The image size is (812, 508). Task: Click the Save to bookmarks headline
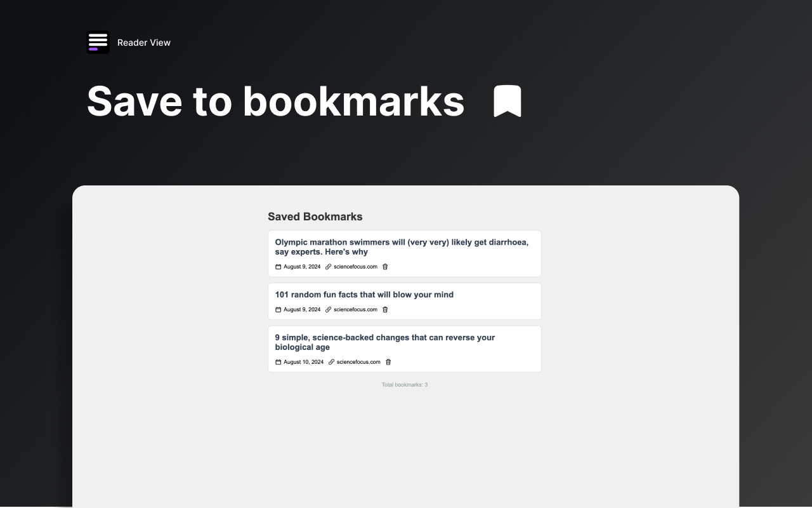(275, 101)
